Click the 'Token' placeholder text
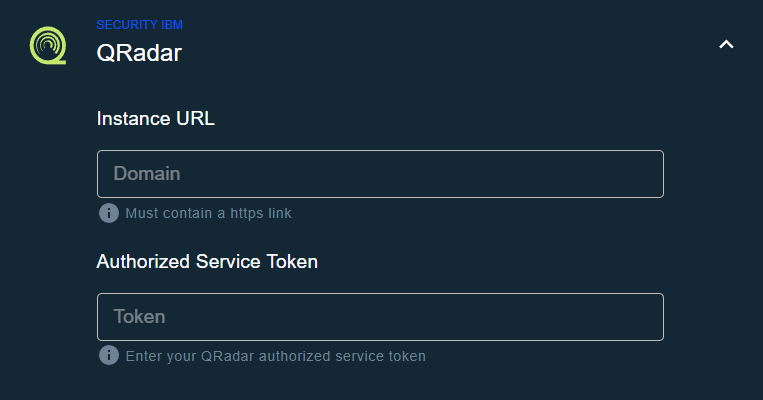Screen dimensions: 763x400 point(139,317)
